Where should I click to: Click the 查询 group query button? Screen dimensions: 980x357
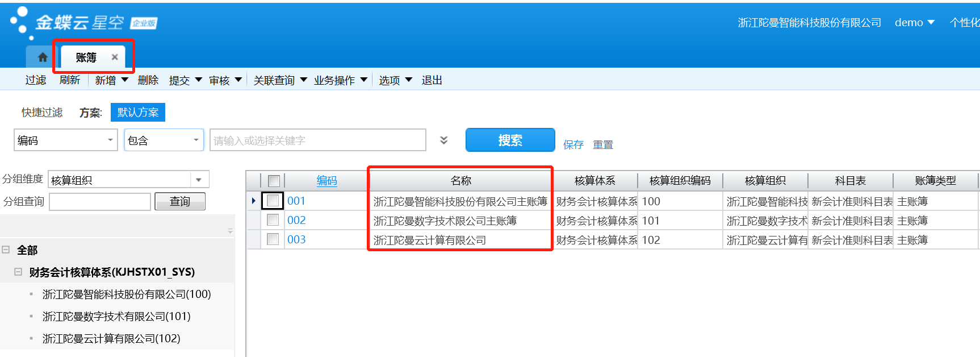(180, 201)
